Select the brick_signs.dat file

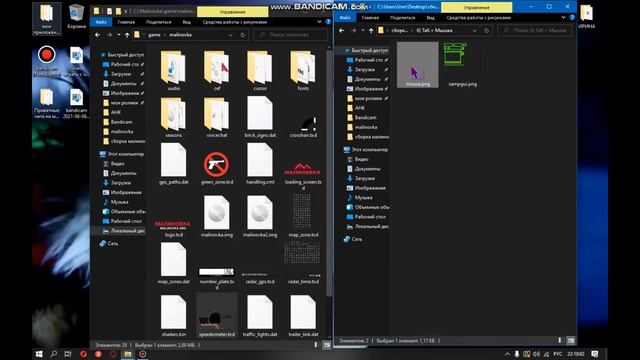point(260,117)
